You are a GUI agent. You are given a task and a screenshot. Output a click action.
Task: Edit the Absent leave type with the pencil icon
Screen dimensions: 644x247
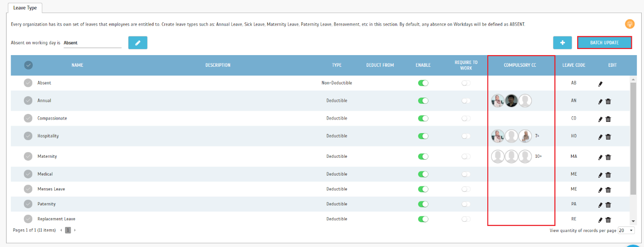click(x=601, y=84)
